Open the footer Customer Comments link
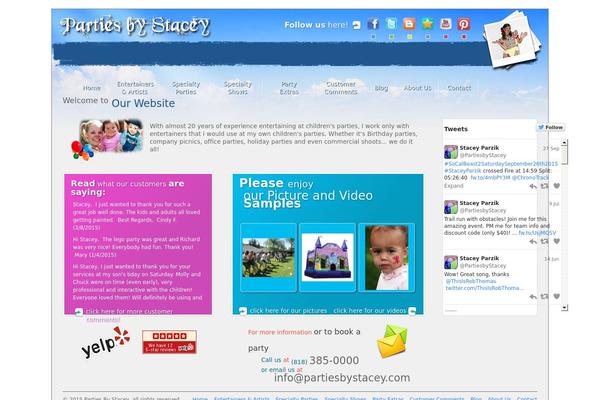 (x=437, y=398)
